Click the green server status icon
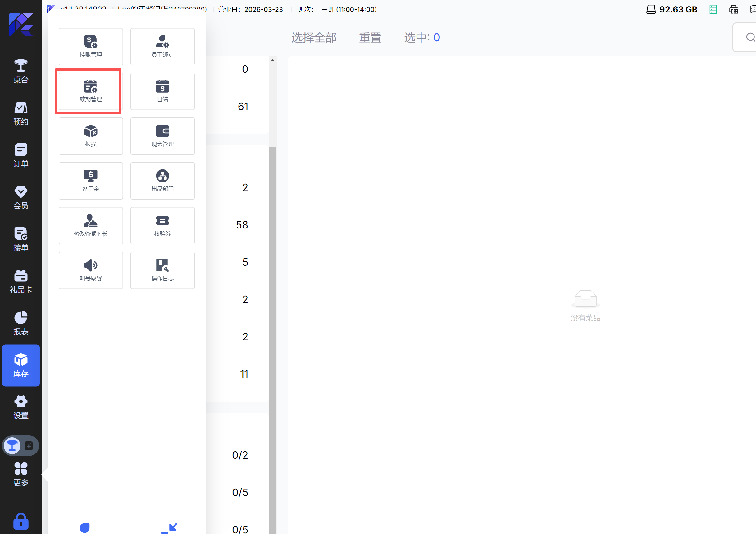Viewport: 756px width, 534px height. (713, 9)
